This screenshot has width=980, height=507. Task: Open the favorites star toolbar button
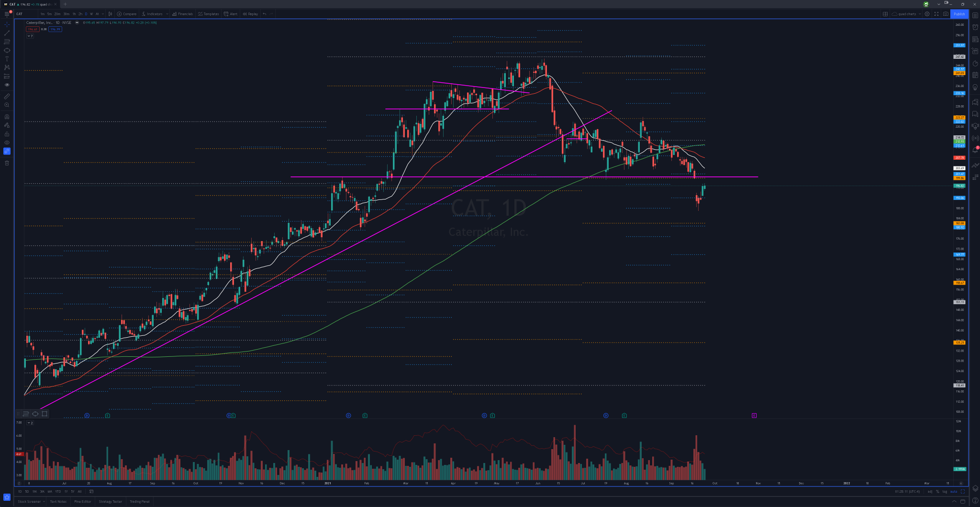[x=7, y=497]
